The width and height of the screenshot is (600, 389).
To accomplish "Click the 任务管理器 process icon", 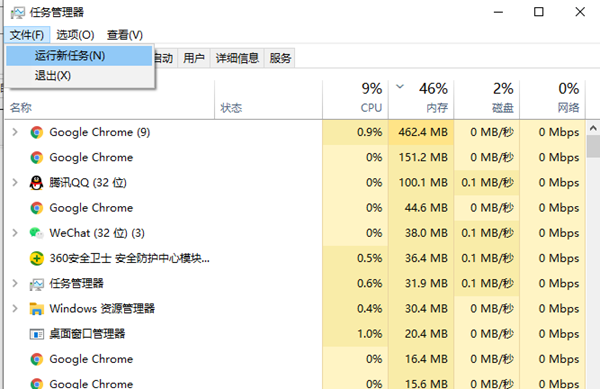I will pyautogui.click(x=37, y=284).
